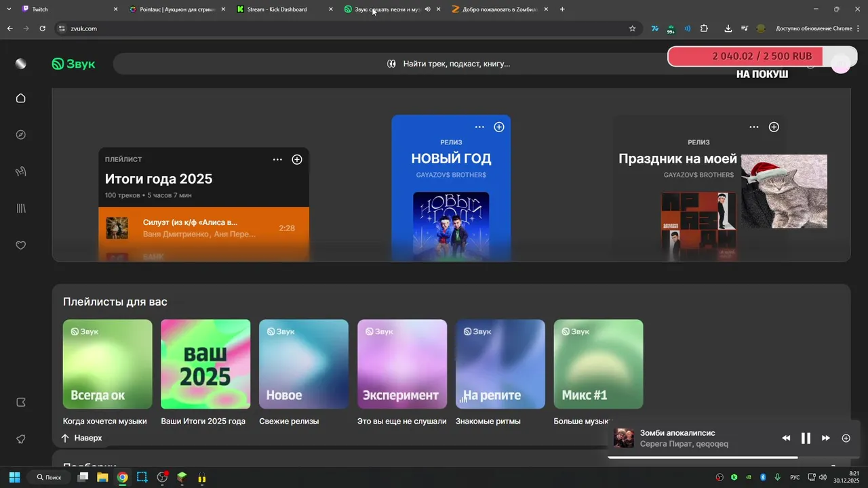The width and height of the screenshot is (868, 488).
Task: Open the Всегда ок playlist tile
Action: [108, 364]
